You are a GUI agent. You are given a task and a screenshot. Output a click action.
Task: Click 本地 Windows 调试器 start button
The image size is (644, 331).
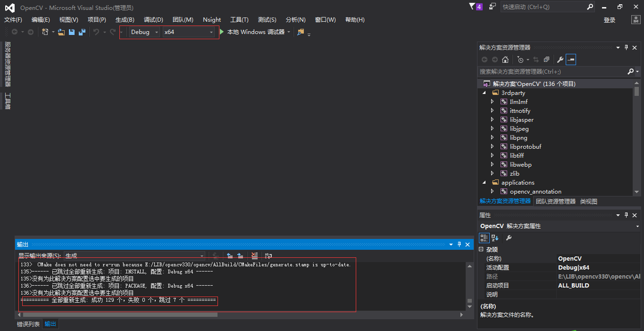tap(256, 32)
